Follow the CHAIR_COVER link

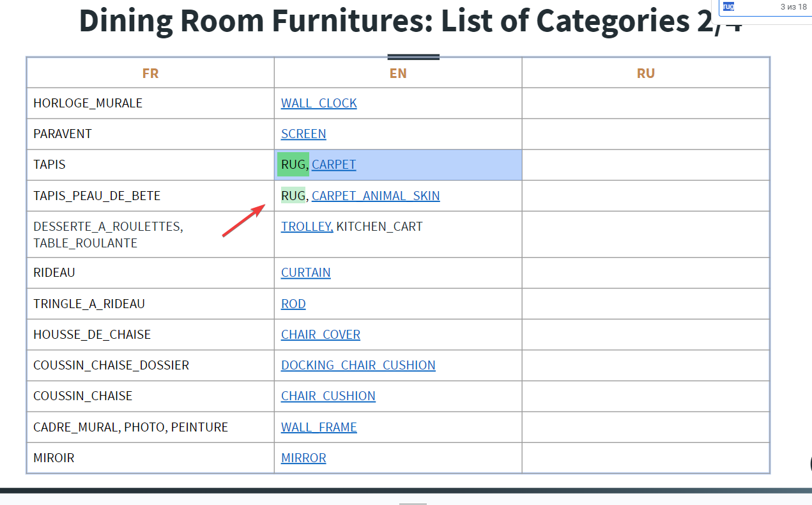tap(321, 335)
